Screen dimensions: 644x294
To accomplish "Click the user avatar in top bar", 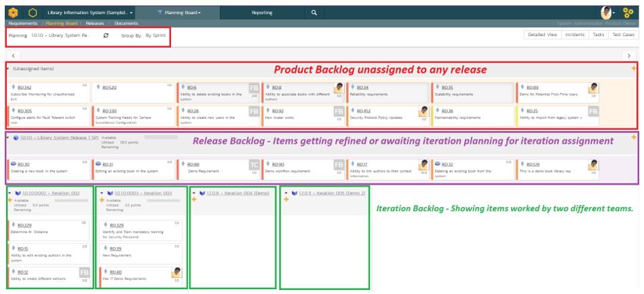I will (x=606, y=12).
